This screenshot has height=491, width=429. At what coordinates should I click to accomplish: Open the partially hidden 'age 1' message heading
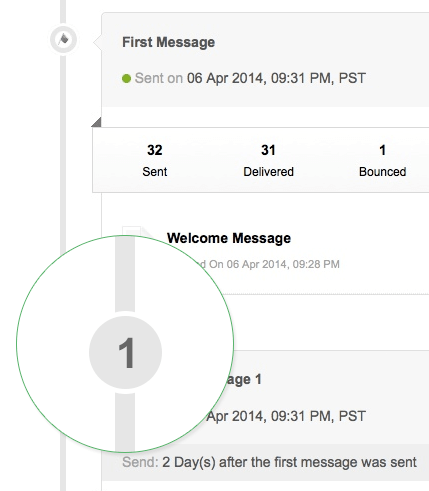click(x=244, y=380)
